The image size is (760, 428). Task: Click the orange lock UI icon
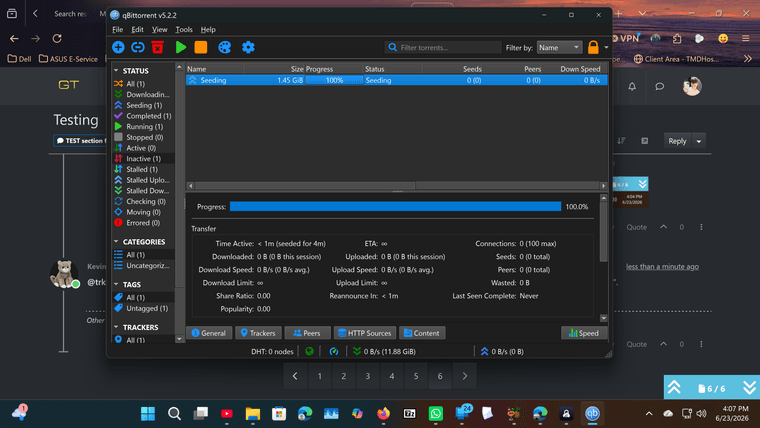(593, 47)
